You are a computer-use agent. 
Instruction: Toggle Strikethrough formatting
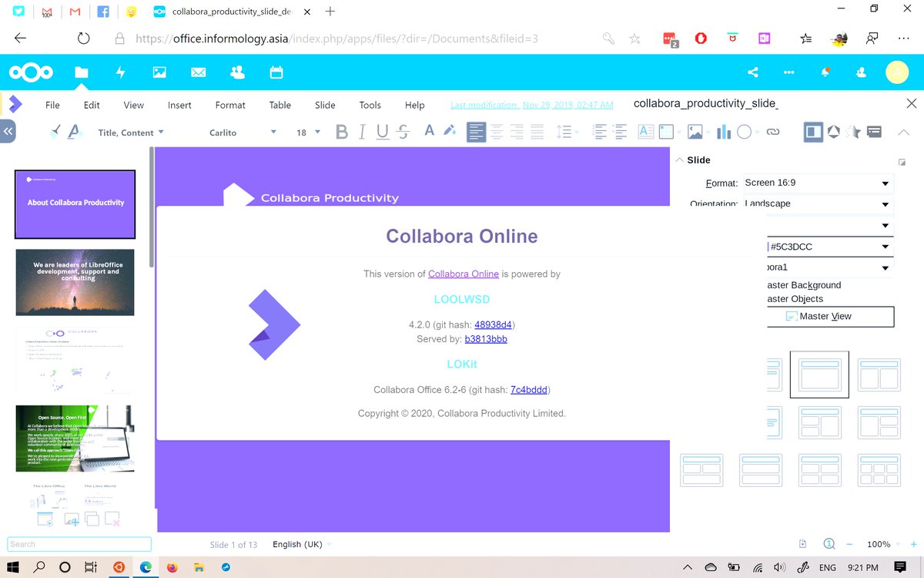403,133
